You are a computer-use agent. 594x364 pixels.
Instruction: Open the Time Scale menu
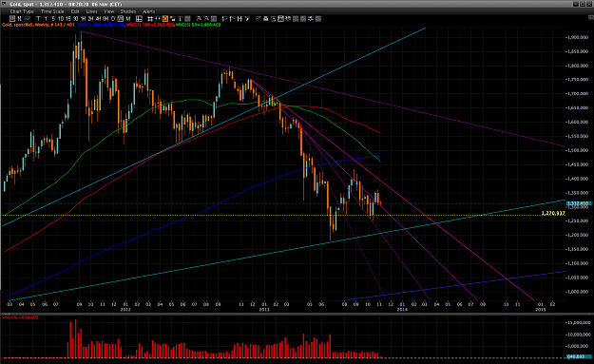click(52, 11)
